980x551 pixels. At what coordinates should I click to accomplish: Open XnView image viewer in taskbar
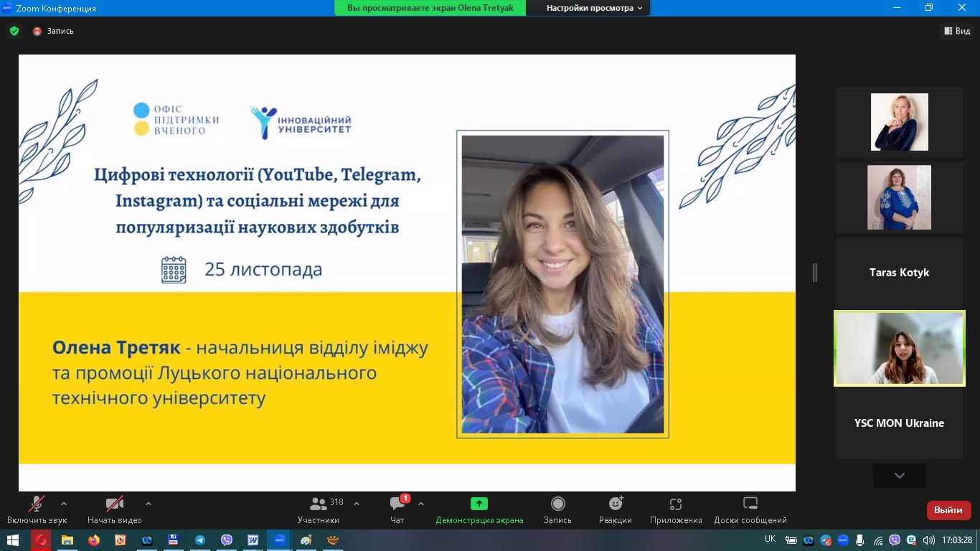pos(333,540)
